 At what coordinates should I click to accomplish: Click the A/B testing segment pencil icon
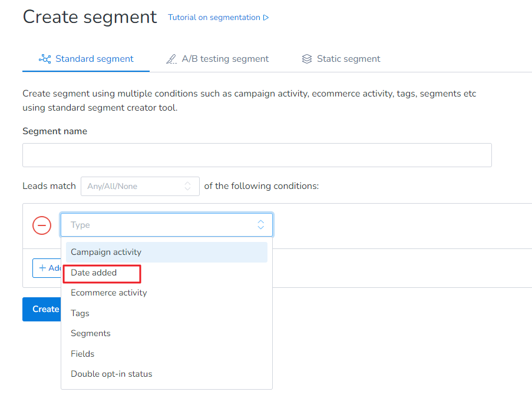click(x=171, y=59)
